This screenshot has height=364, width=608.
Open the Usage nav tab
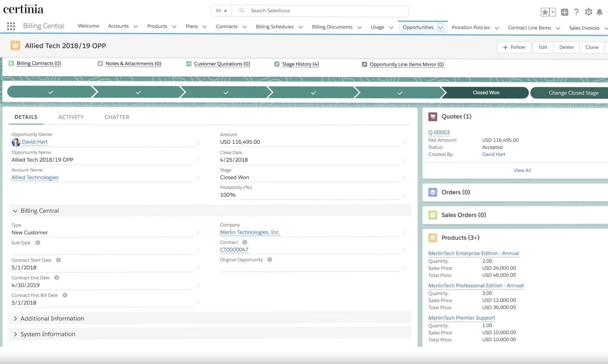(377, 27)
